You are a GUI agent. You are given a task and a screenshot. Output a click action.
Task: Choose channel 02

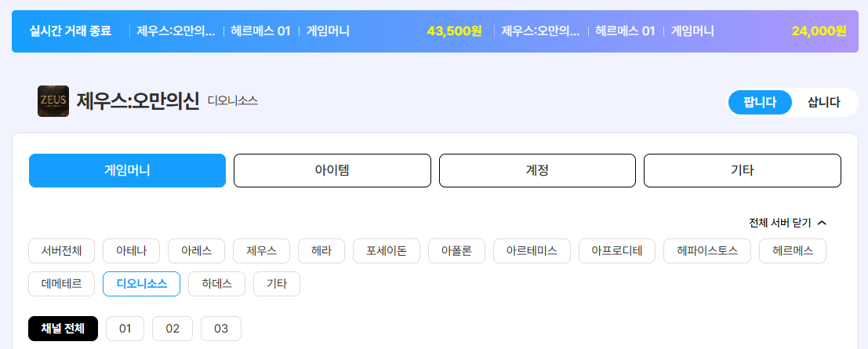pos(173,329)
